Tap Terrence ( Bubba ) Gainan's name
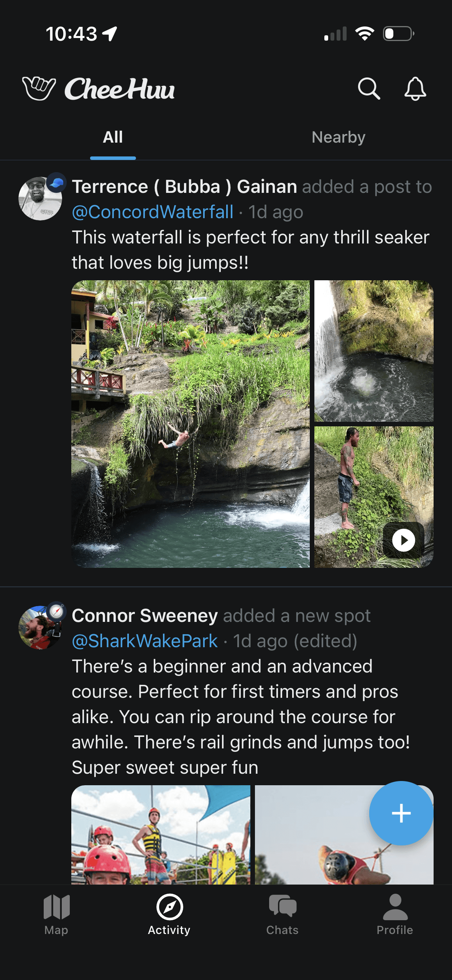 (x=184, y=187)
